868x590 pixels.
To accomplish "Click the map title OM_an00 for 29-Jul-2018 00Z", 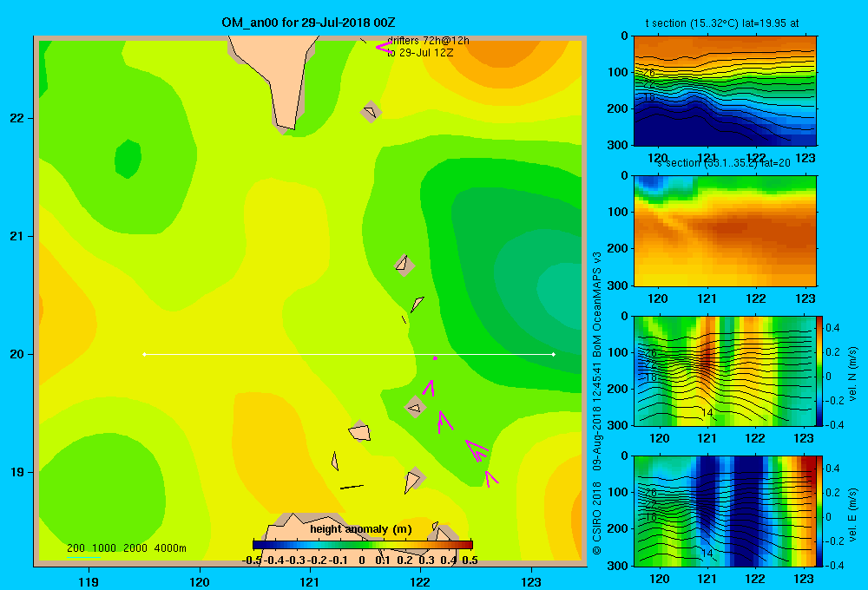I will pos(308,23).
